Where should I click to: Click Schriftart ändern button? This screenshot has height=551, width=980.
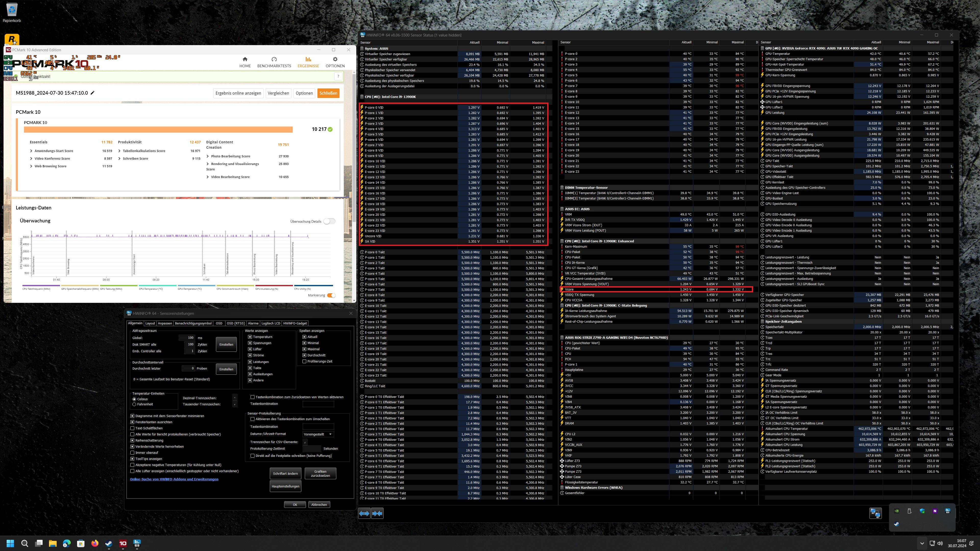click(285, 473)
